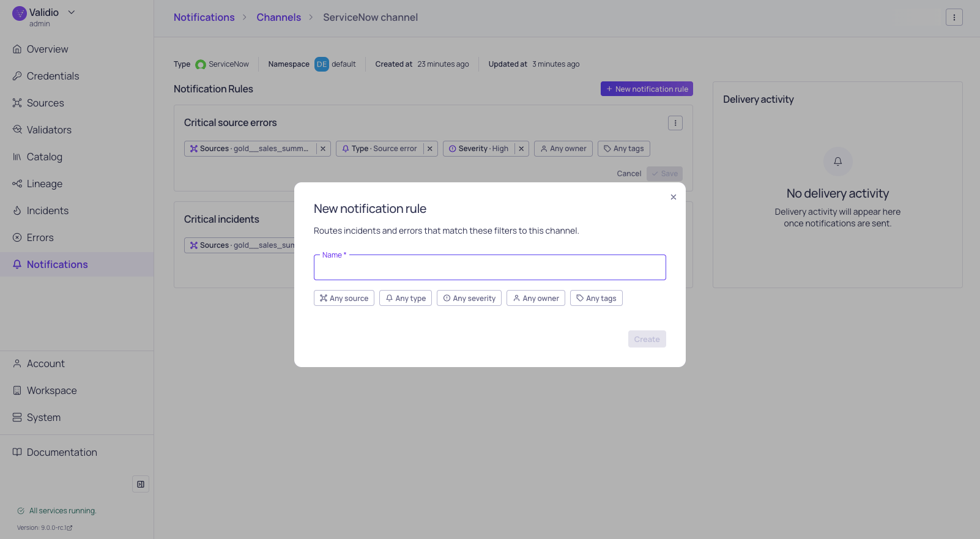Click the version 9.0.0-rc.1 link

click(45, 527)
